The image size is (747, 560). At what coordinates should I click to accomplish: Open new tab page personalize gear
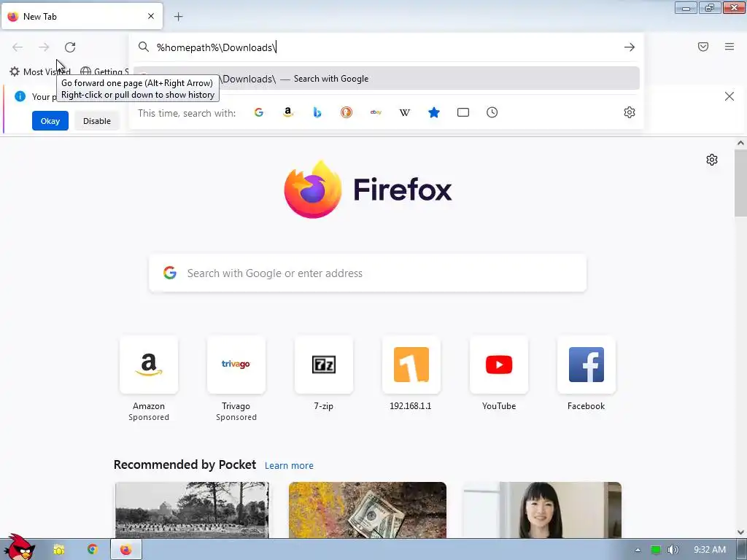712,160
